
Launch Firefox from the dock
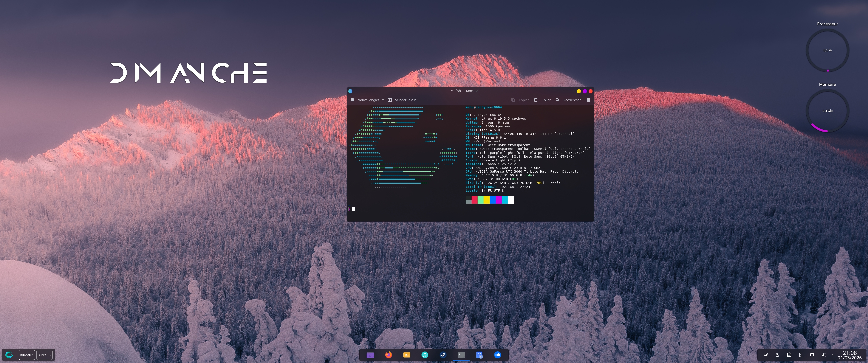(x=389, y=355)
